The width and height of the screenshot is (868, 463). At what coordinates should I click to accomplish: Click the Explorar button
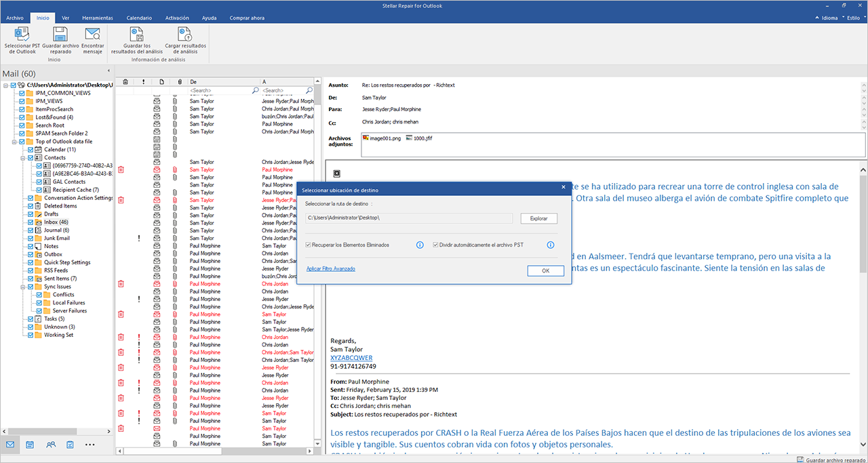539,218
